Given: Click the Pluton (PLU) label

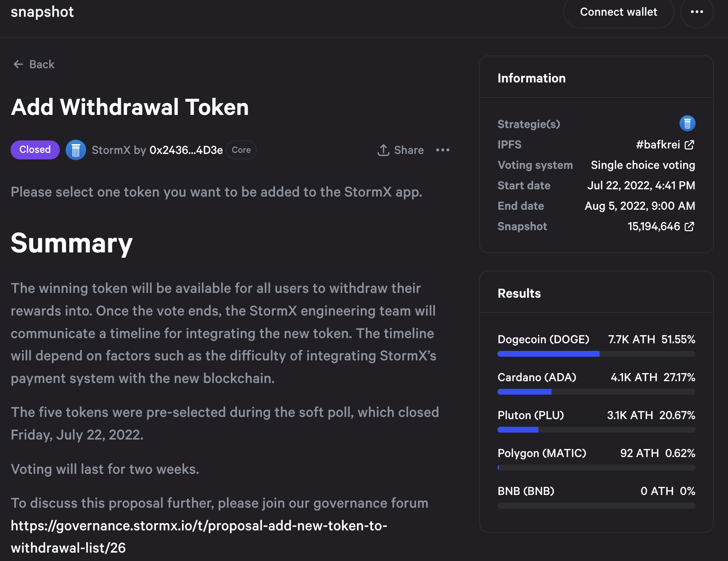Looking at the screenshot, I should point(531,415).
